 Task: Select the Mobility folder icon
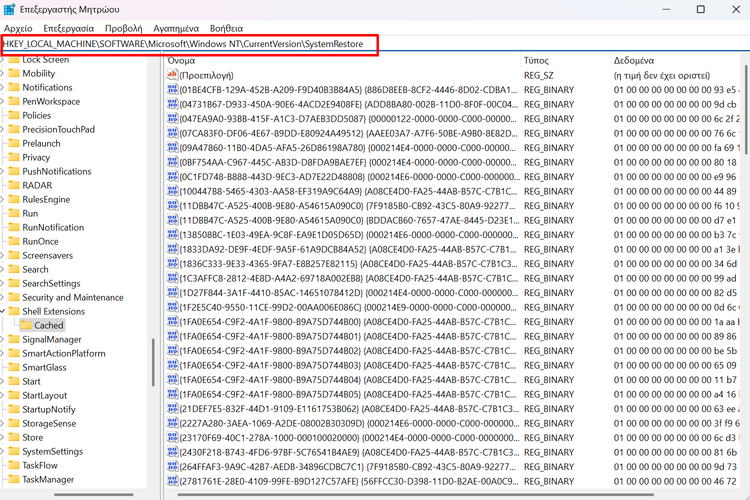pos(14,73)
